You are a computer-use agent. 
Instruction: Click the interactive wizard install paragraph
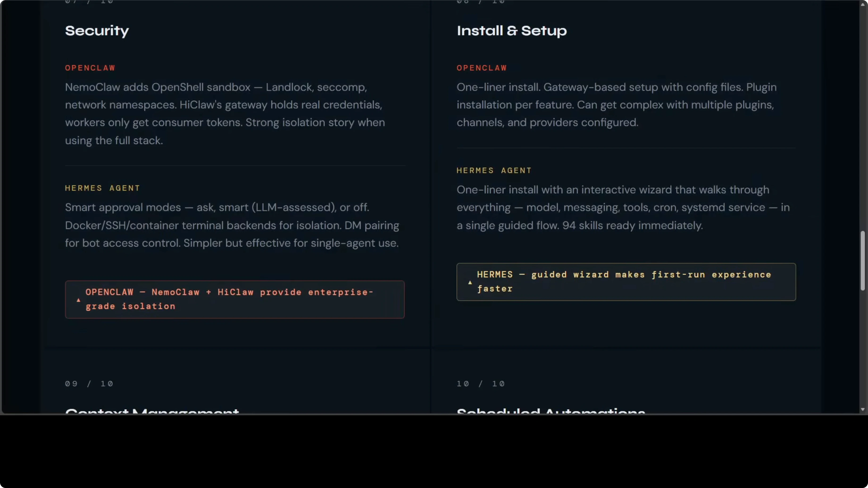[x=623, y=207]
